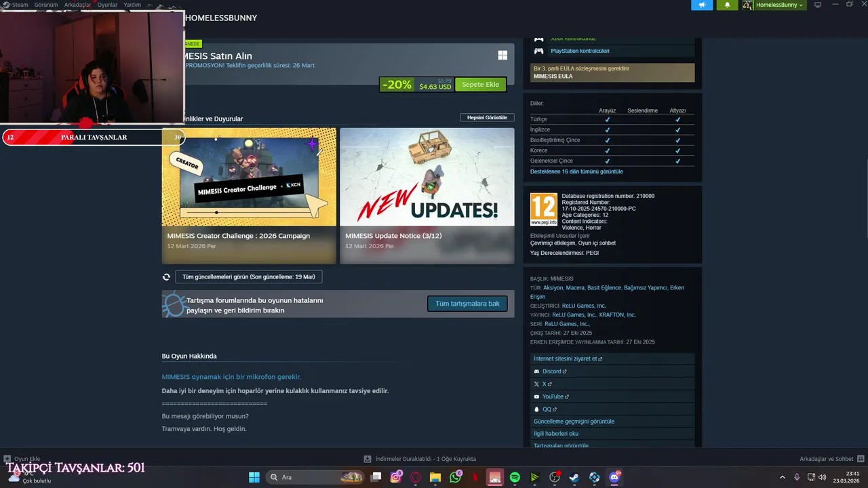Click the downloads icon in Steam footer
The height and width of the screenshot is (488, 868).
[368, 459]
